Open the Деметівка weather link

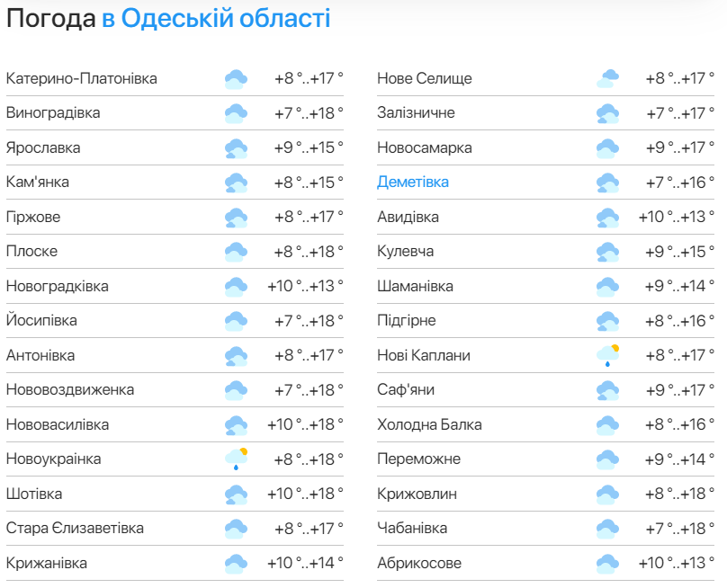tap(413, 183)
